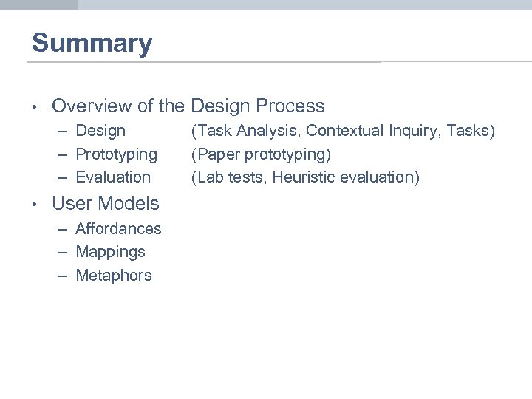This screenshot has height=399, width=532.
Task: Click the Task Analysis, Contextual Inquiry, Tasks text
Action: pyautogui.click(x=343, y=131)
